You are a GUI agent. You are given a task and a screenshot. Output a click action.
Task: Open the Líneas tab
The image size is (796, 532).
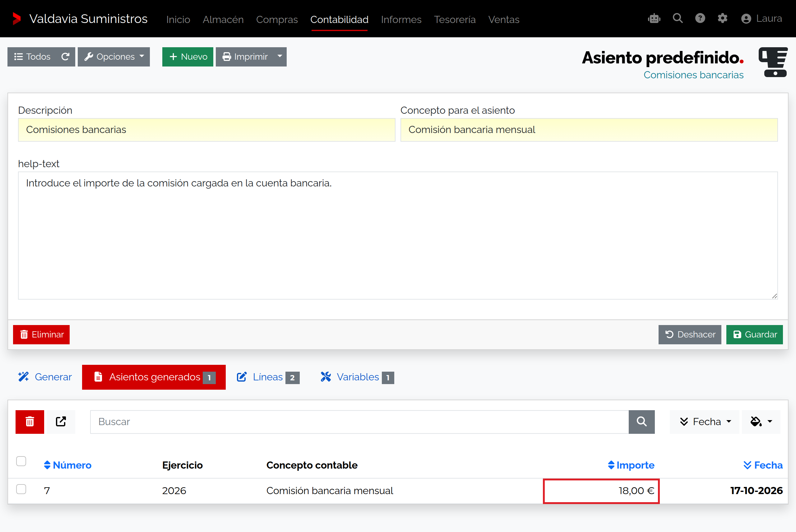(x=268, y=377)
